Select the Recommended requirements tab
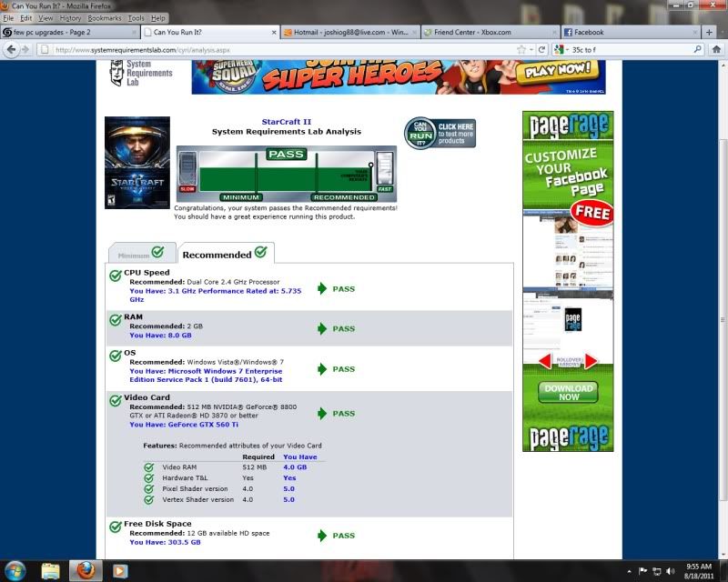 point(226,253)
